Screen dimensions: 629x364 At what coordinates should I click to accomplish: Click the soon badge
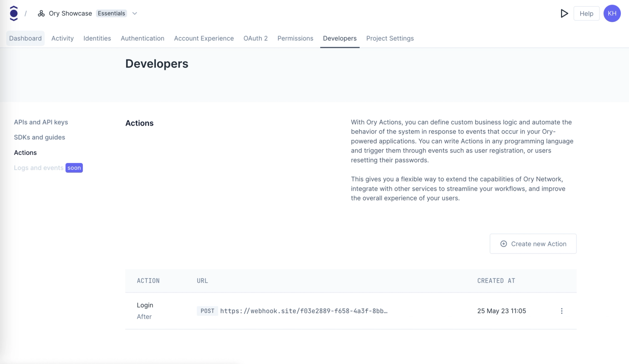coord(74,168)
